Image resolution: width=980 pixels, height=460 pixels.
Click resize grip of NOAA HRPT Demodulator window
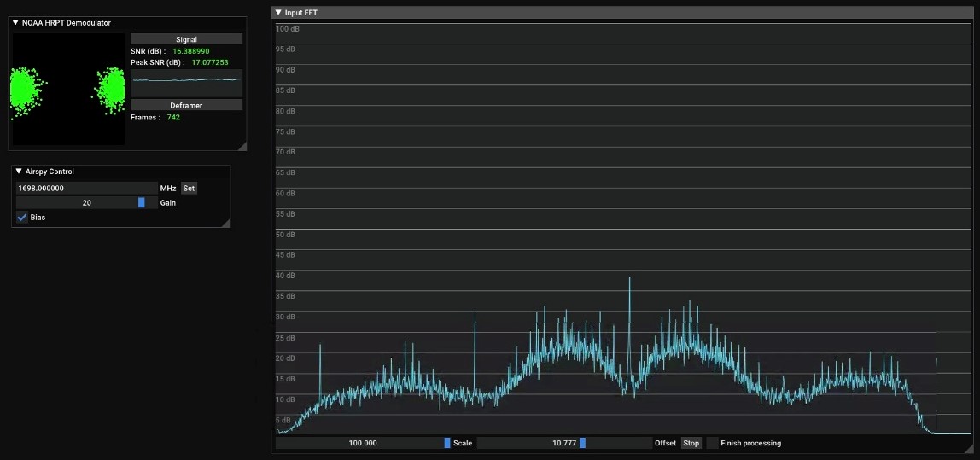coord(242,146)
